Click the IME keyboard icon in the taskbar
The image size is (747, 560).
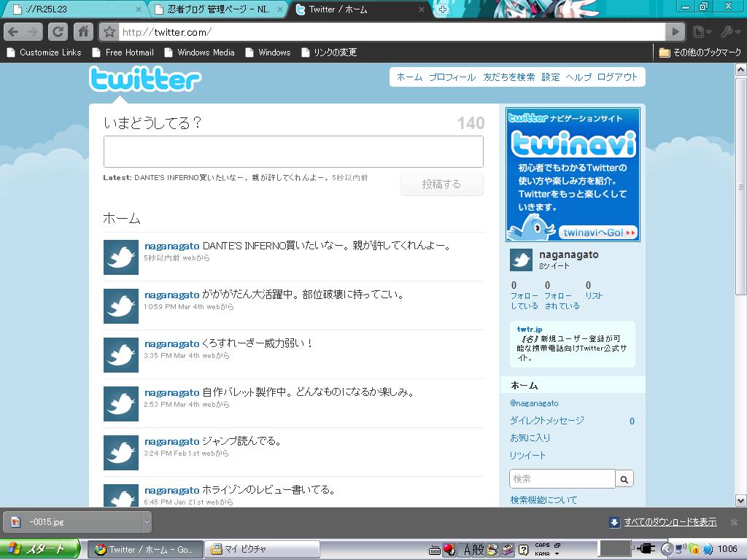pyautogui.click(x=434, y=550)
